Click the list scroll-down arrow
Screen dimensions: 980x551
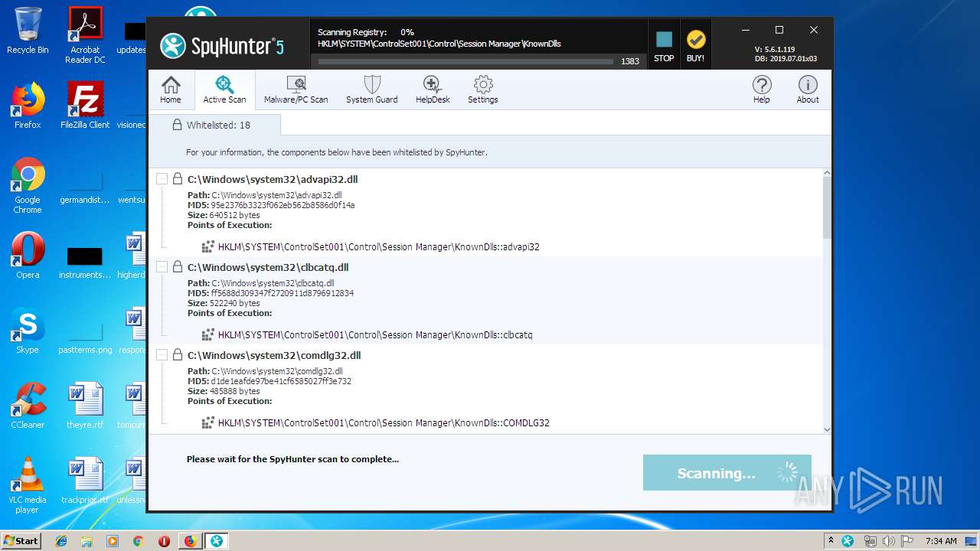tap(827, 429)
